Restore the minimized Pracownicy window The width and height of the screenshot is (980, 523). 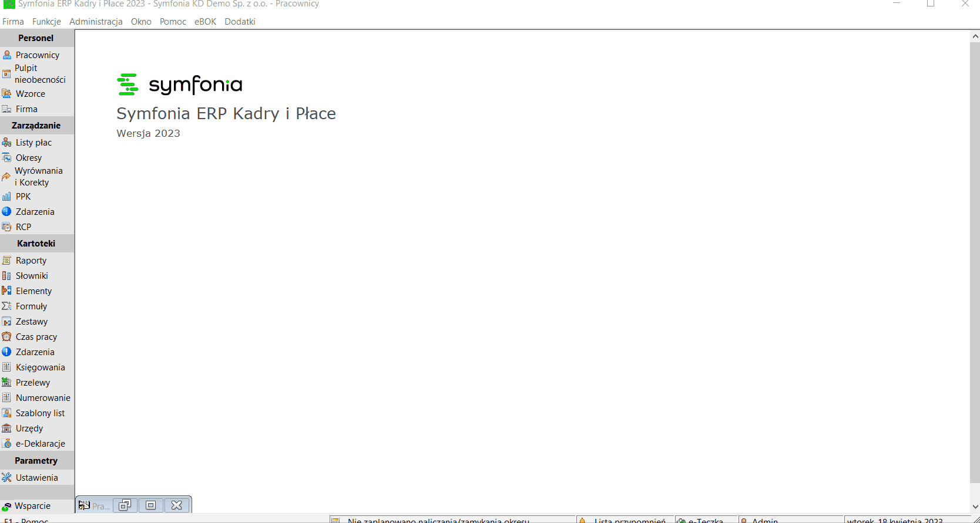[x=125, y=505]
